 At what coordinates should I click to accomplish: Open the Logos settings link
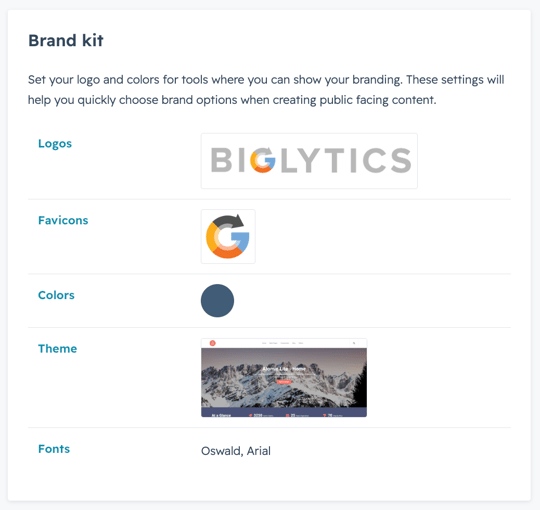pyautogui.click(x=55, y=144)
